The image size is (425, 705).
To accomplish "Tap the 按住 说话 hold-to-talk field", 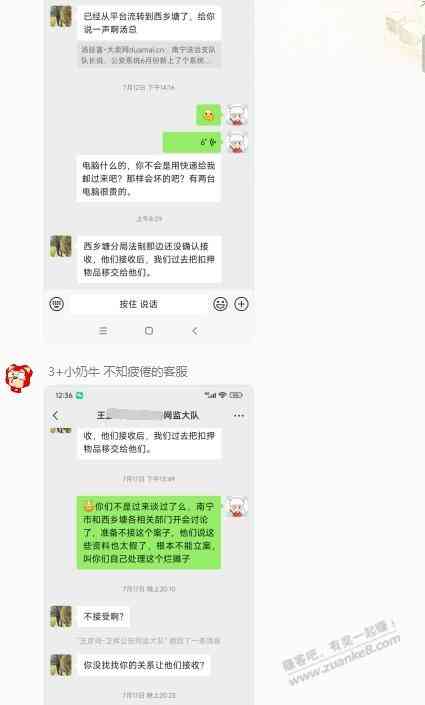I will (139, 304).
